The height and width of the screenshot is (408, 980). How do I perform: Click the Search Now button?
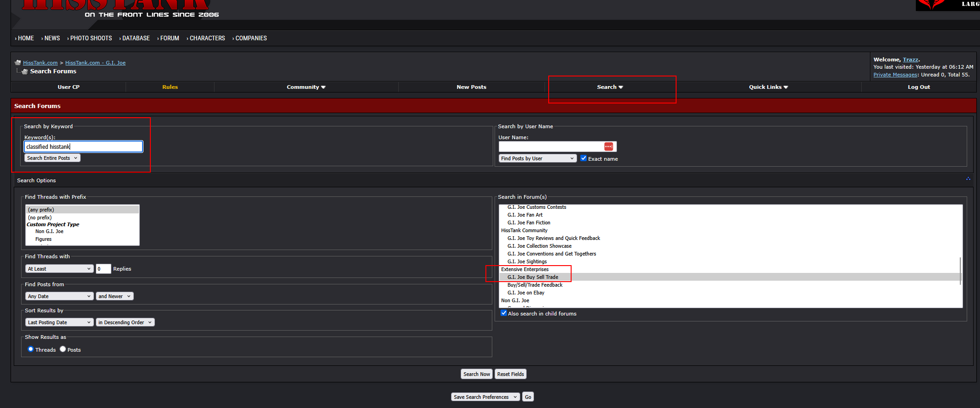[477, 374]
